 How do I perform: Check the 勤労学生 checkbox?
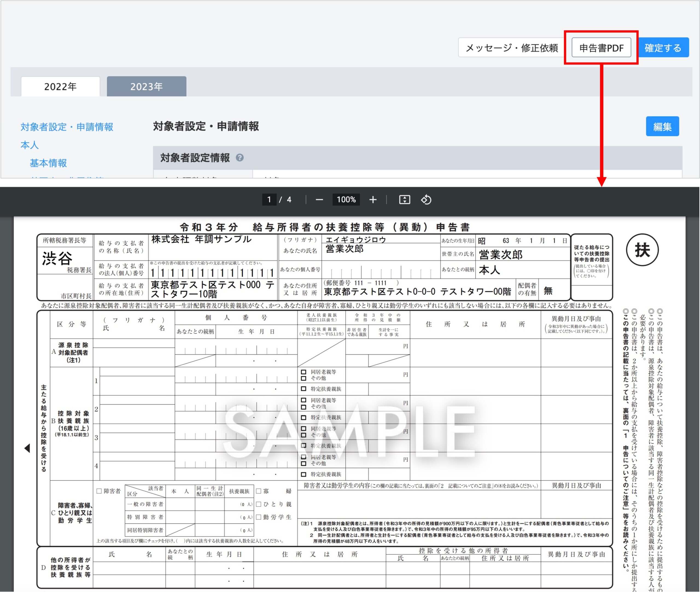point(258,517)
